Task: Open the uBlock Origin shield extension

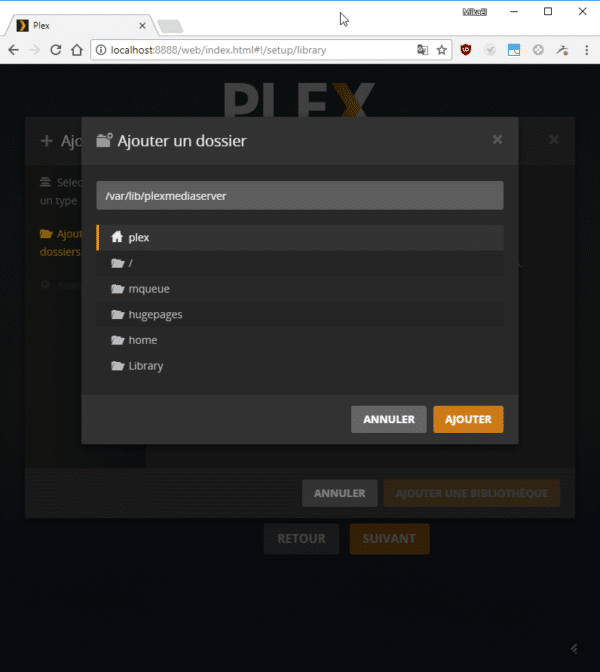Action: pyautogui.click(x=466, y=50)
